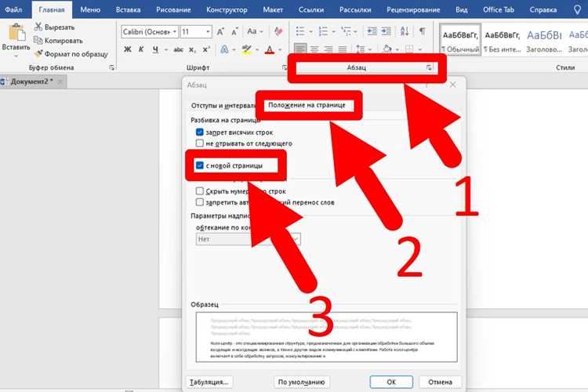
Task: Center align text
Action: [314, 49]
